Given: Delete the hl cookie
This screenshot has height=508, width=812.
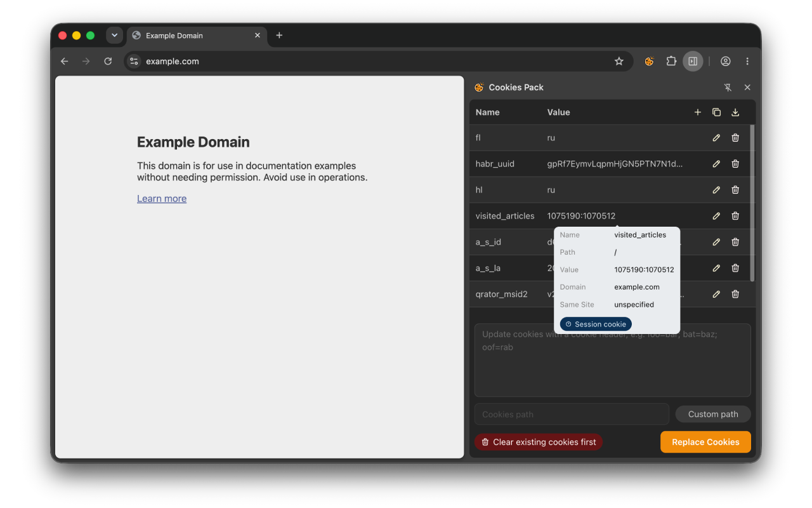Looking at the screenshot, I should click(735, 190).
